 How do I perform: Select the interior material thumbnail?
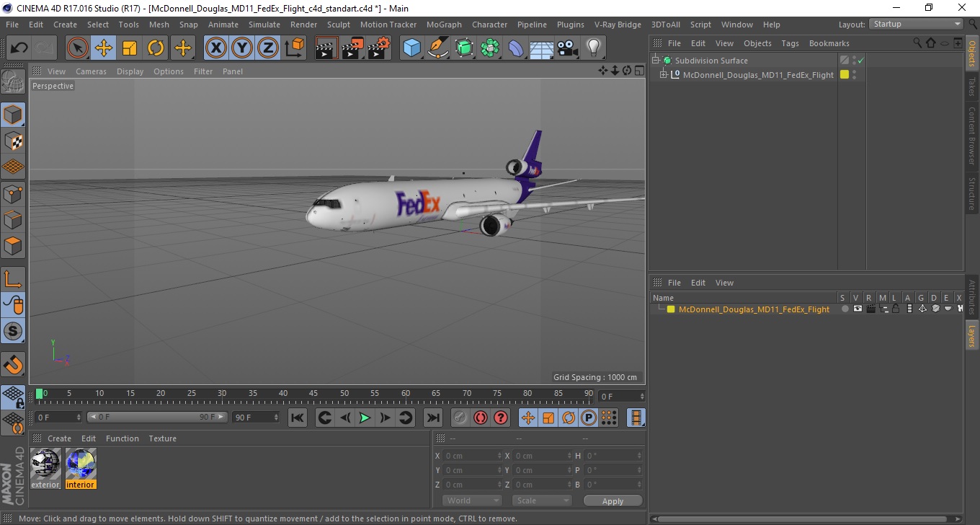click(81, 467)
